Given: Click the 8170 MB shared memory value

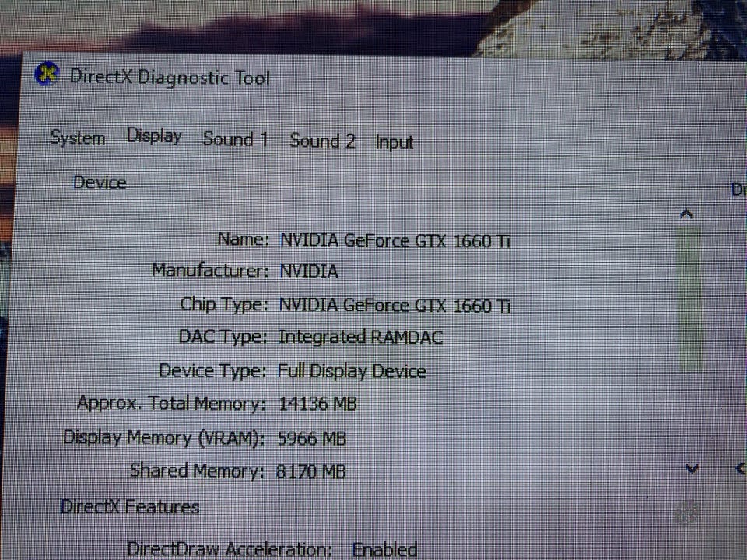Looking at the screenshot, I should (310, 472).
